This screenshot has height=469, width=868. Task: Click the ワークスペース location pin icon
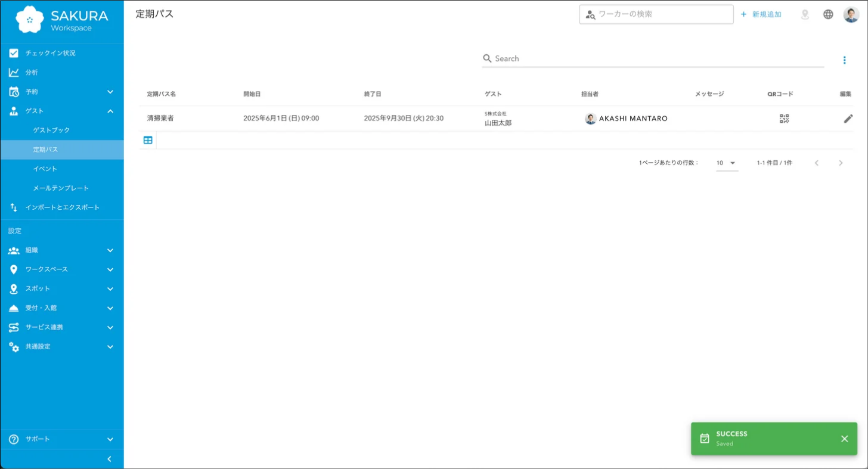[x=14, y=269]
